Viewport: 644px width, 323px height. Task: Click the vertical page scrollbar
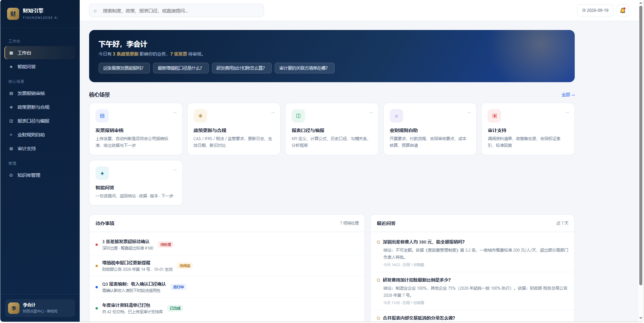(641, 145)
